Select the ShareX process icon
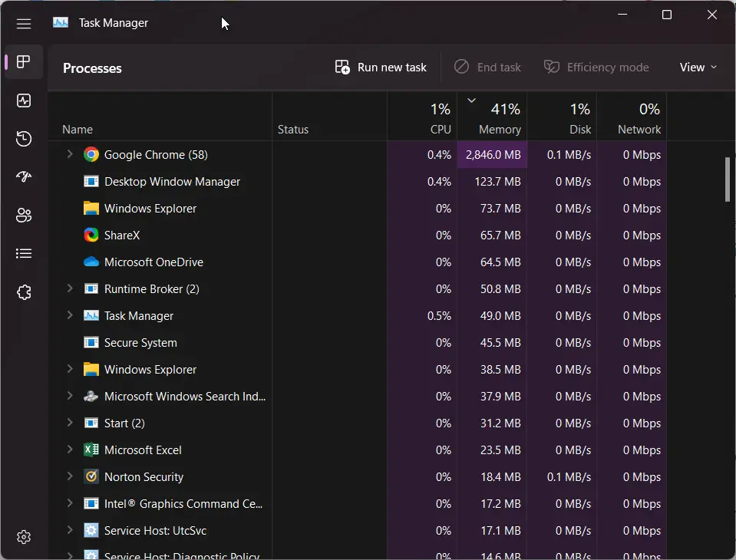 click(91, 236)
